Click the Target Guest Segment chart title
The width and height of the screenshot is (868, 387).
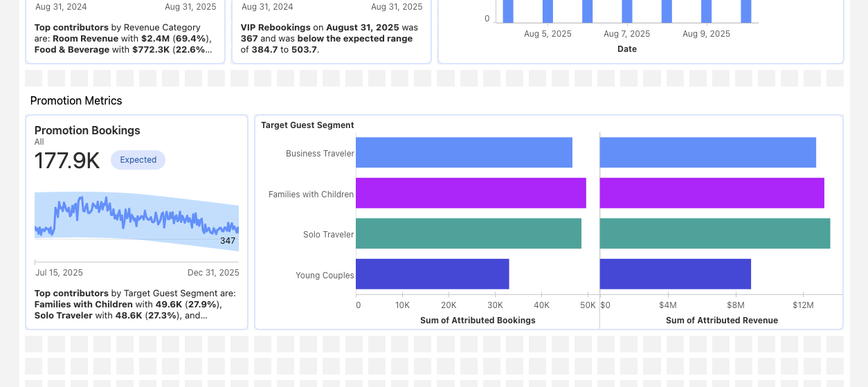click(307, 125)
